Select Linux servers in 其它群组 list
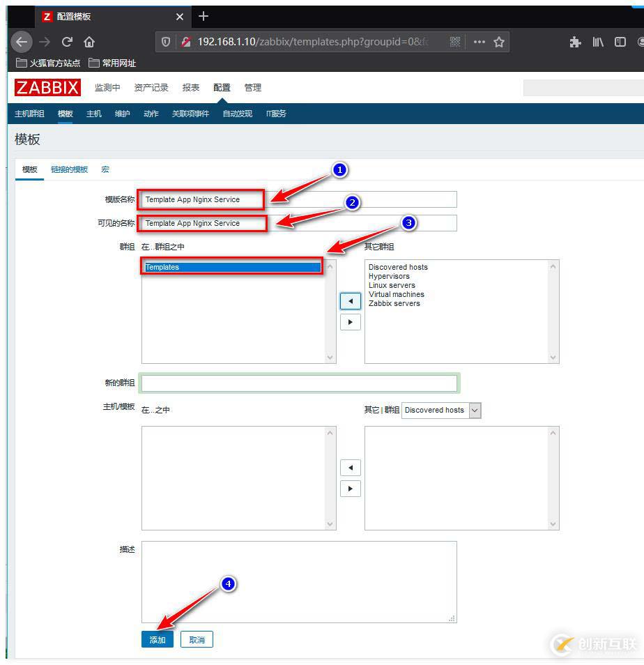The height and width of the screenshot is (665, 644). click(392, 285)
